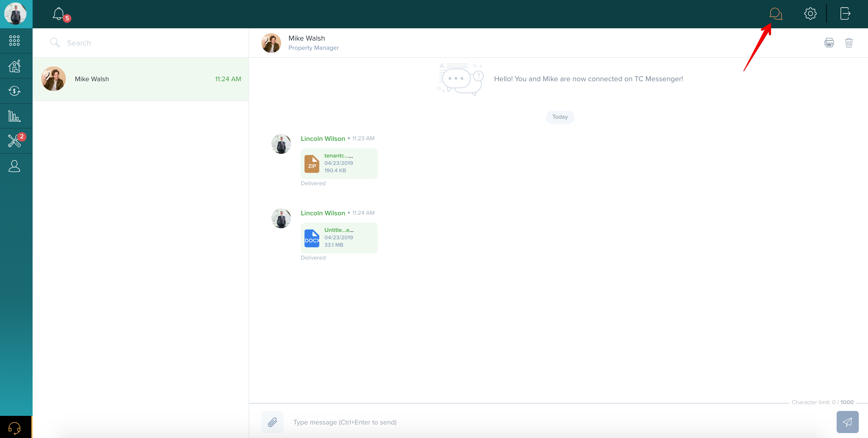Open the properties house icon
Viewport: 868px width, 438px height.
[14, 66]
